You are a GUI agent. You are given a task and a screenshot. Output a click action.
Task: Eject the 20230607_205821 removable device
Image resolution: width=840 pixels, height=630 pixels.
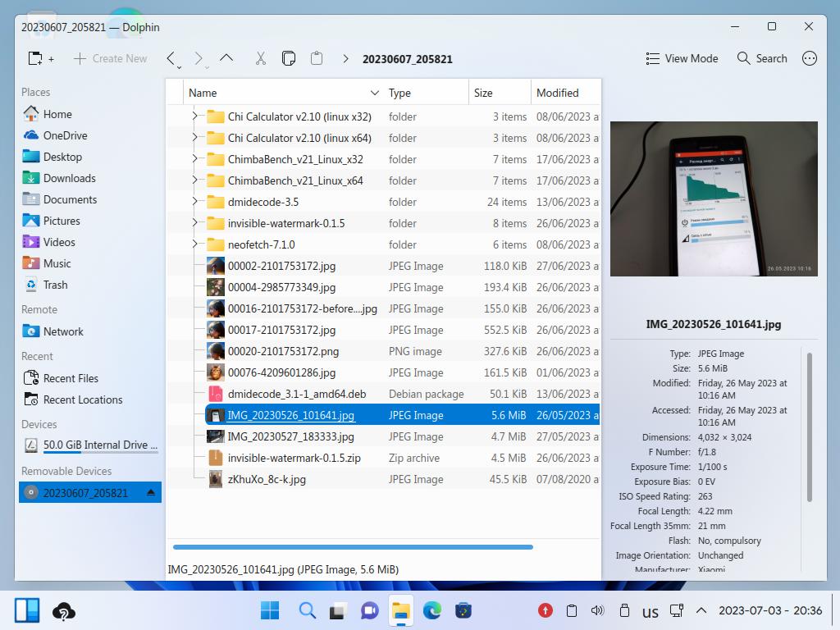[x=151, y=492]
